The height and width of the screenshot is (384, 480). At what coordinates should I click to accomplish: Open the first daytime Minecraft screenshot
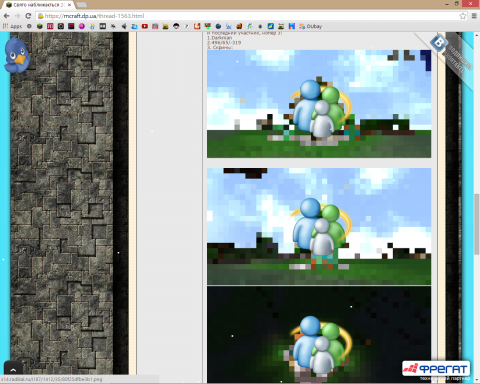(319, 104)
